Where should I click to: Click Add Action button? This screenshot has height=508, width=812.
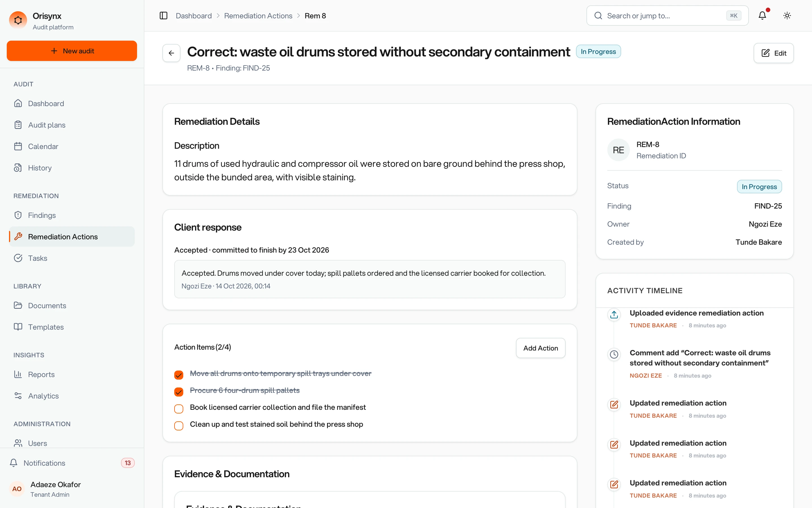coord(540,348)
